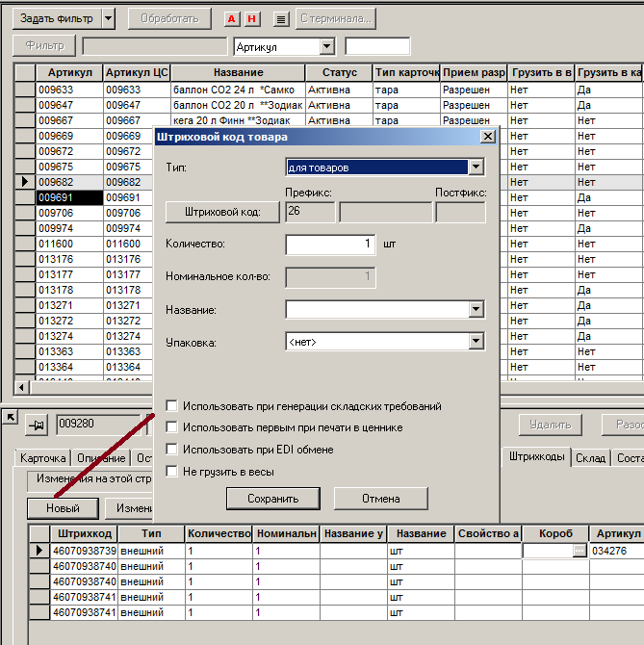Click the Короб column header

[555, 533]
